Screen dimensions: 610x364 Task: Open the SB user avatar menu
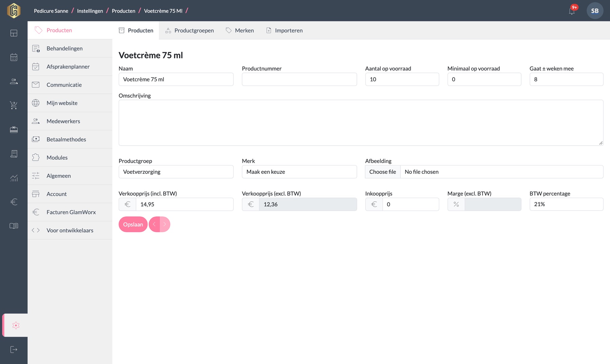coord(595,10)
